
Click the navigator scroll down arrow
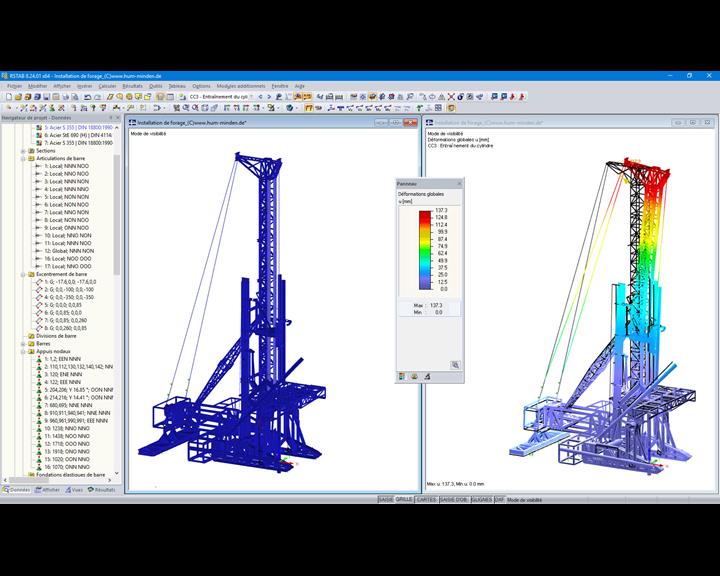pos(117,473)
